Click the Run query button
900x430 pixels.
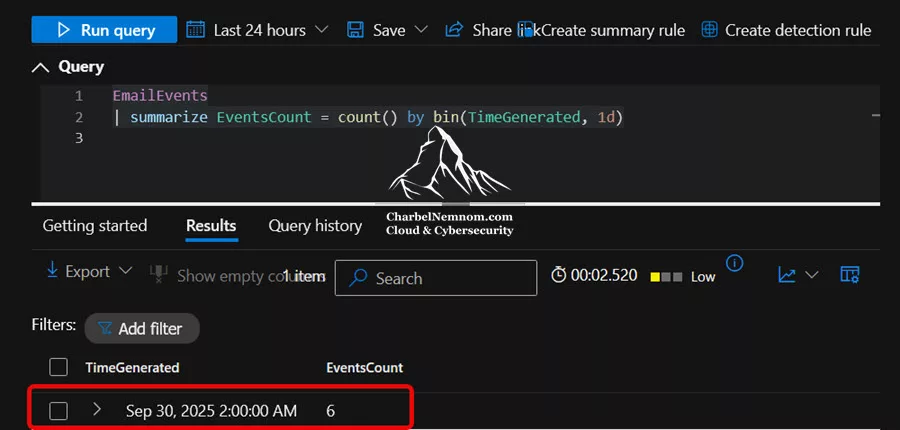[x=104, y=30]
